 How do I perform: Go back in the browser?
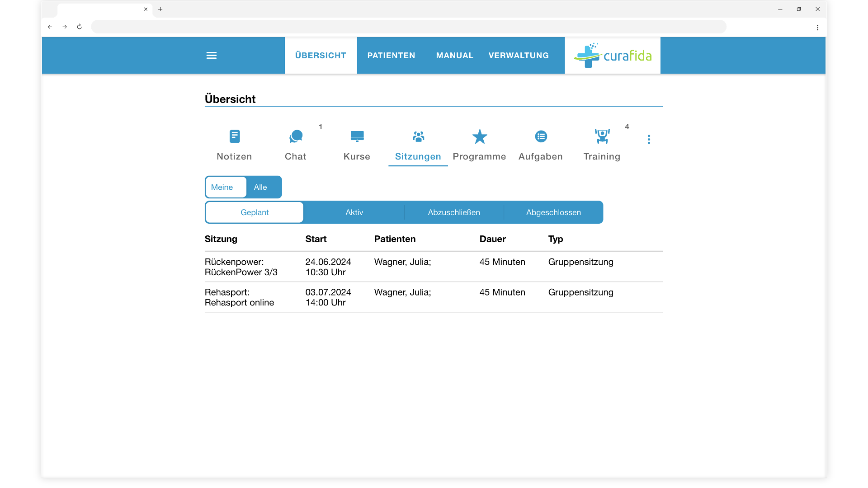click(x=50, y=27)
